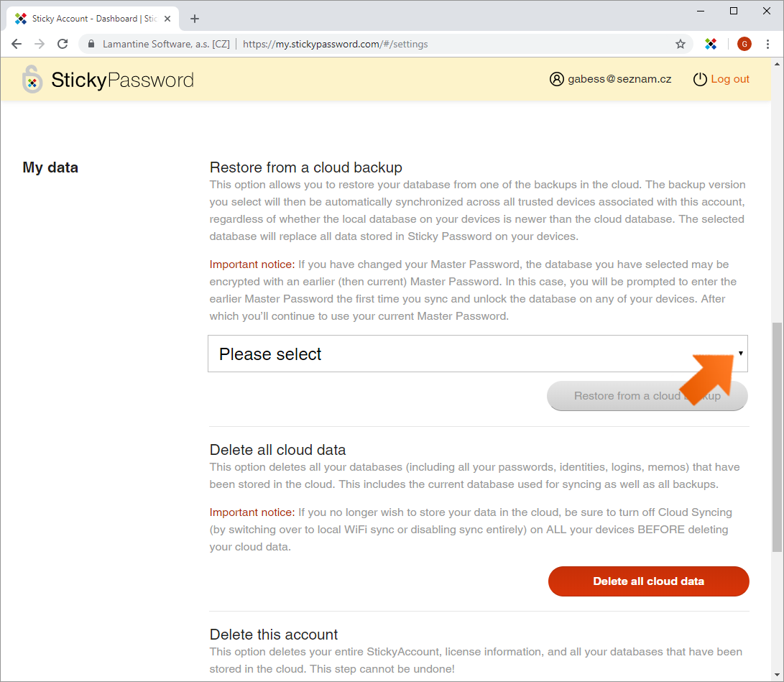Close the Sticky Account tab

(x=167, y=19)
